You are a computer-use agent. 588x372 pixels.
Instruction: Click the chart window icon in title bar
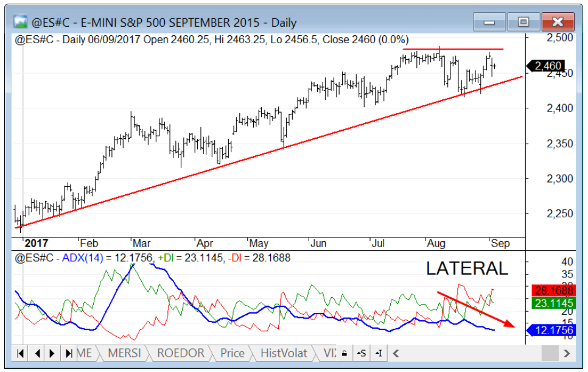click(x=19, y=23)
